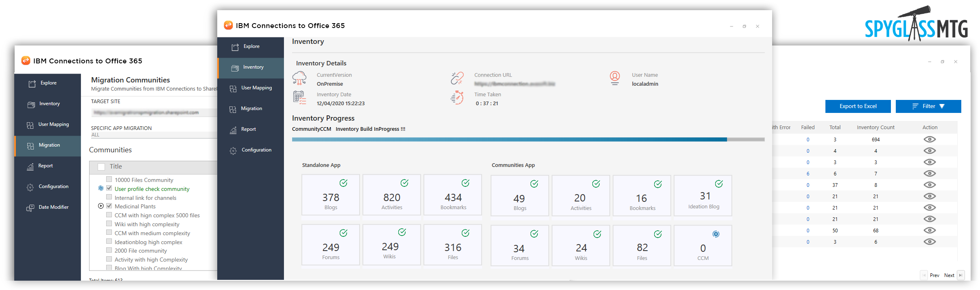Check the 10000 Files Community checkbox

[109, 179]
